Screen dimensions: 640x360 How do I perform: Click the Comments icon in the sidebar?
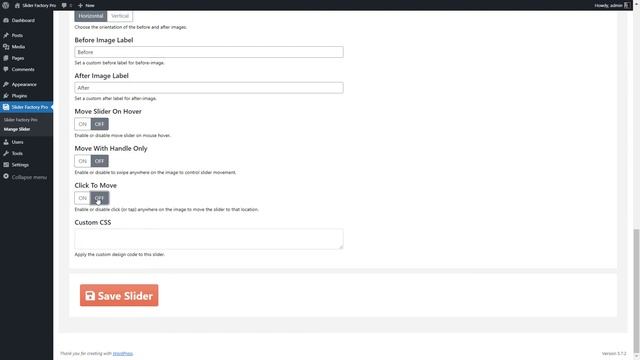[x=6, y=69]
